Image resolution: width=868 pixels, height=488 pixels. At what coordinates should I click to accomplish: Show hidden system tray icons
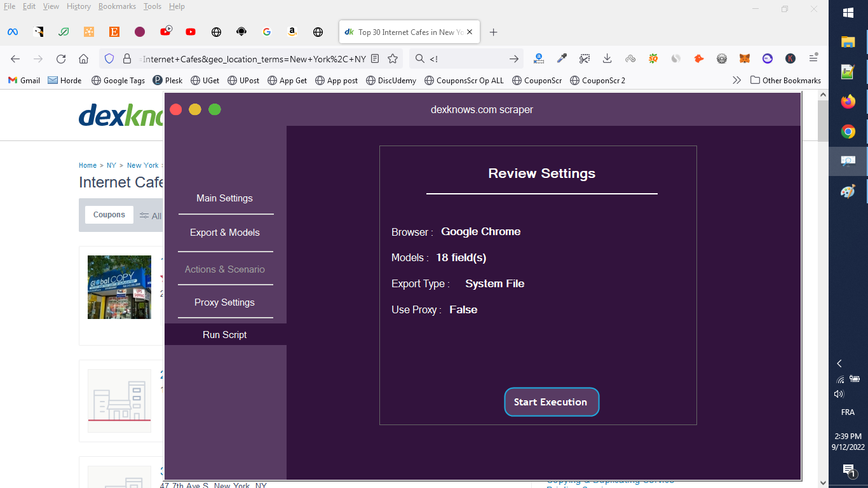839,363
